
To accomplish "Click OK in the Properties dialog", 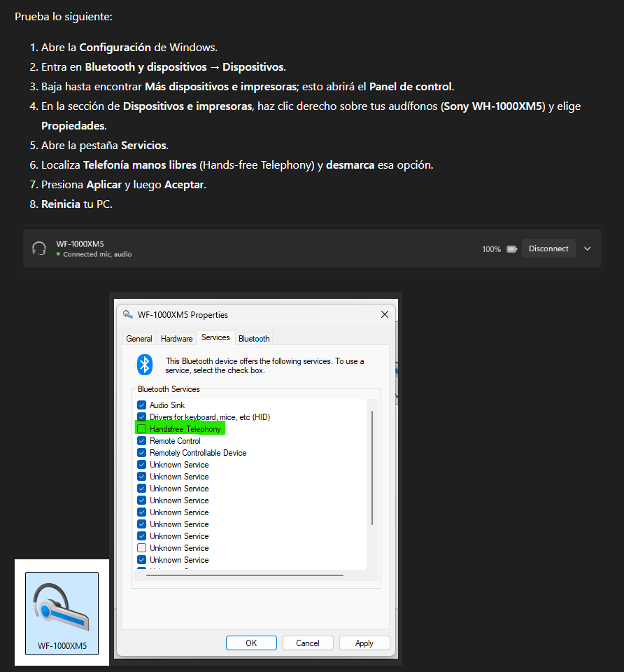I will pyautogui.click(x=251, y=643).
